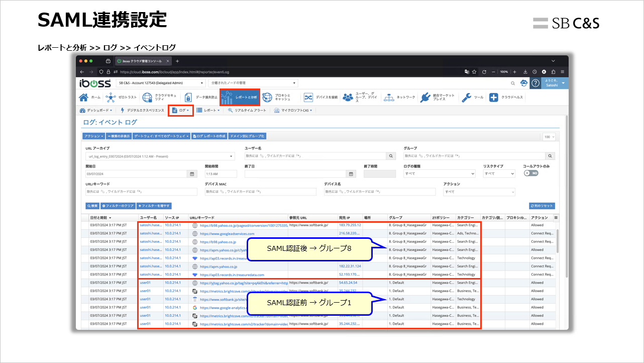Select the レポートと分析 navigation item
This screenshot has height=363, width=644.
pos(239,97)
